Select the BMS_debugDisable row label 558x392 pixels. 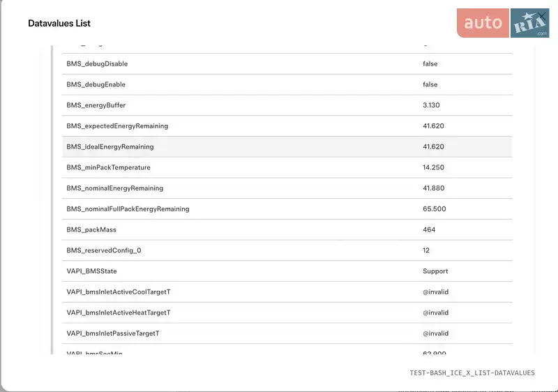point(97,63)
